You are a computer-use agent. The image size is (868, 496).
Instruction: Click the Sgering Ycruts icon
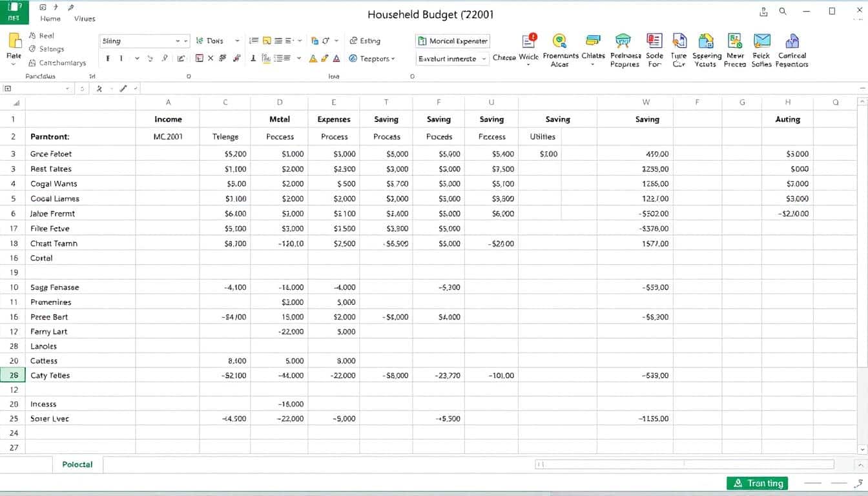(705, 41)
